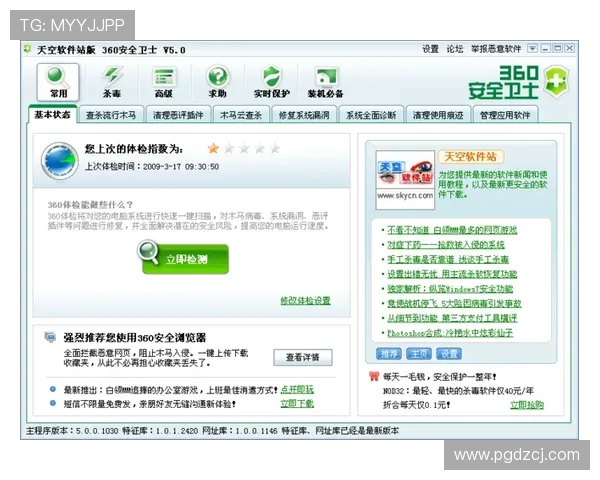The width and height of the screenshot is (600, 480).
Task: Switch to the 木马云查杀 tab
Action: click(241, 115)
